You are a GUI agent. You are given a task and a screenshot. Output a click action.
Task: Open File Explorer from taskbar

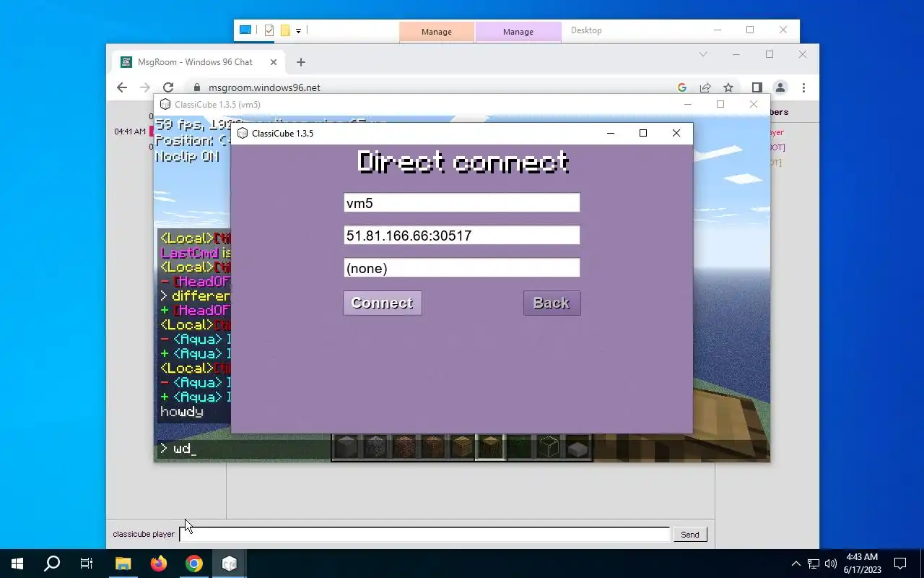(x=123, y=564)
